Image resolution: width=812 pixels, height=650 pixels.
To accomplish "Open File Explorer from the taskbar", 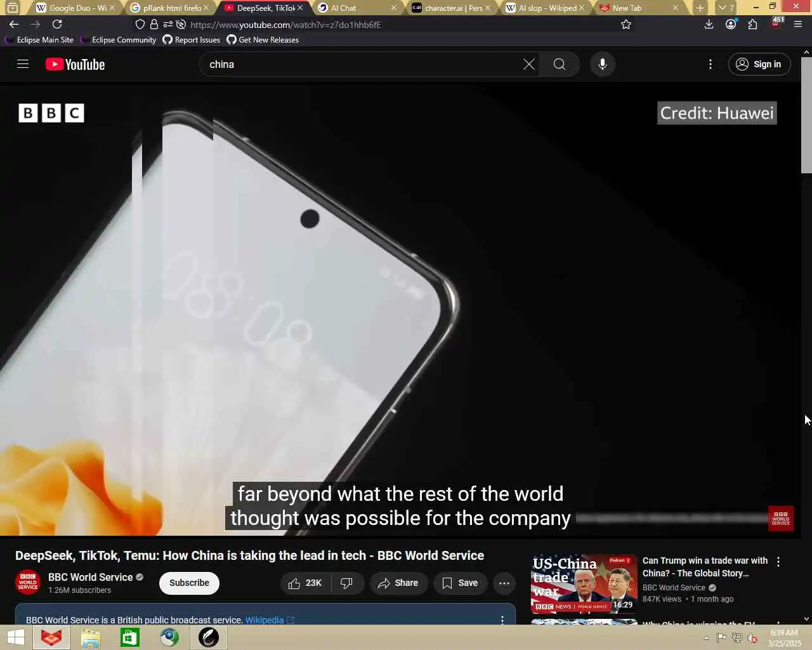I will pyautogui.click(x=91, y=637).
